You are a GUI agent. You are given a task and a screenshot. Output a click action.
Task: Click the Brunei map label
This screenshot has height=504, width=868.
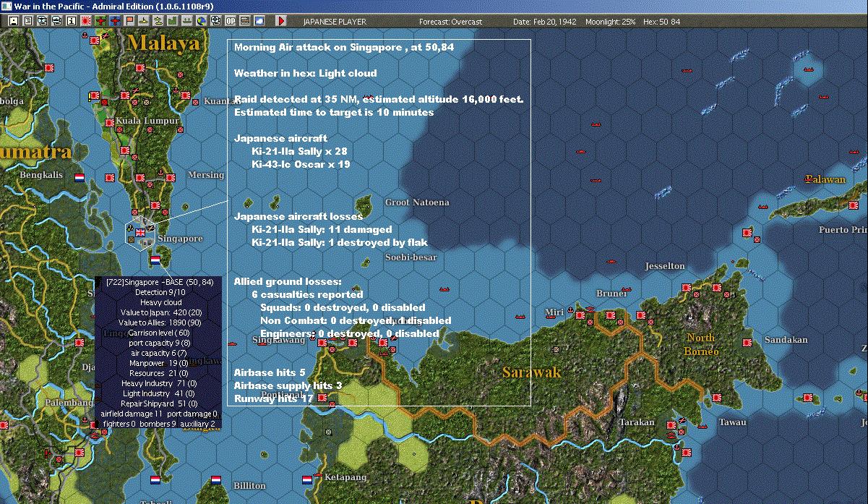(611, 293)
